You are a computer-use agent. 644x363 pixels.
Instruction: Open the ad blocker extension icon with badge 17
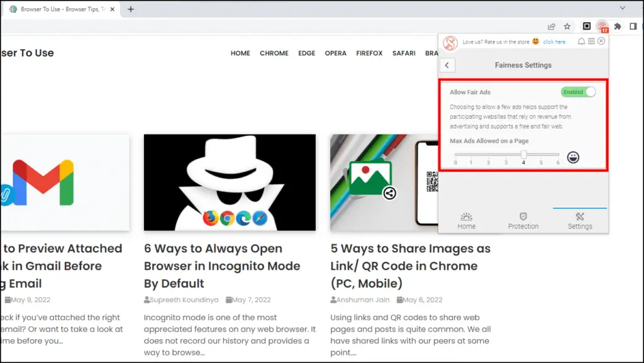[602, 26]
